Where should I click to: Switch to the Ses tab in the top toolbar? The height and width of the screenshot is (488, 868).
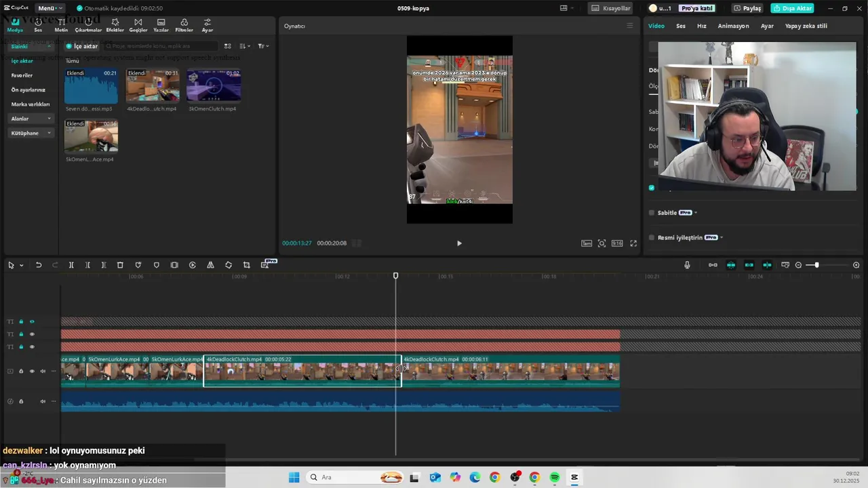point(38,25)
